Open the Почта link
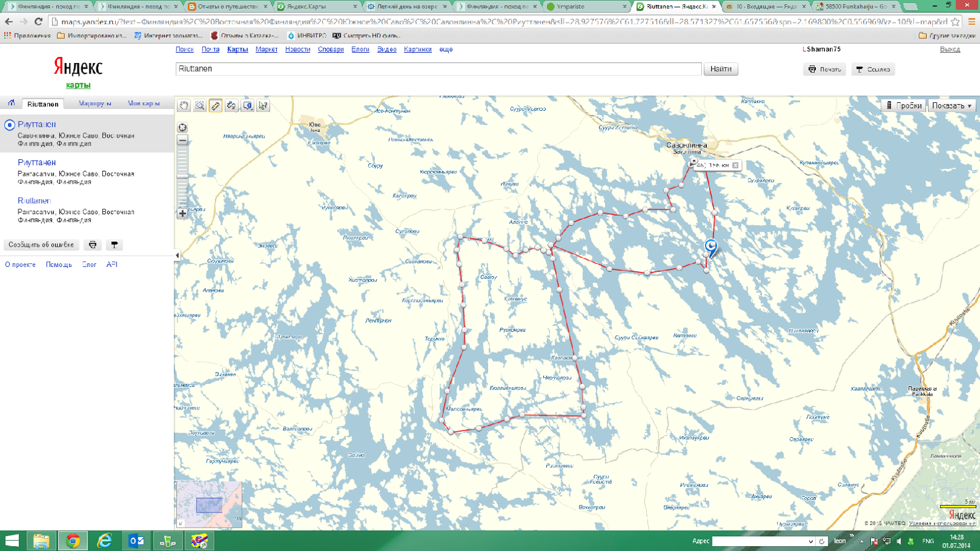 (x=210, y=50)
